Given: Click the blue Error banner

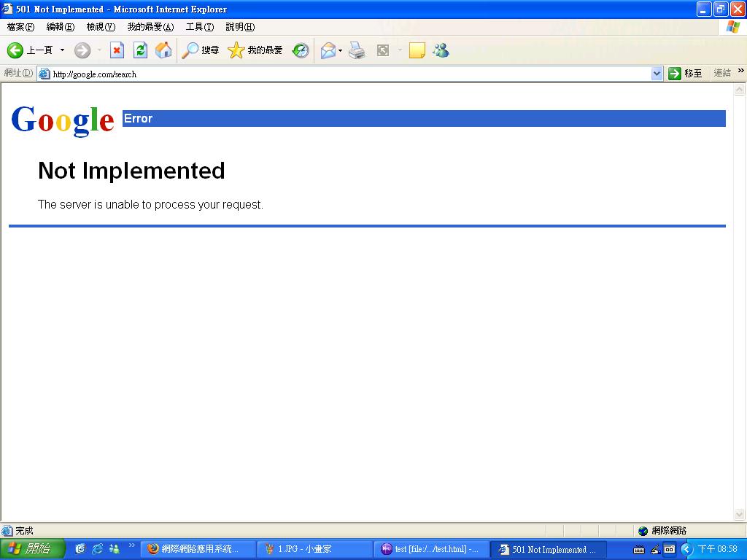Looking at the screenshot, I should click(x=424, y=119).
